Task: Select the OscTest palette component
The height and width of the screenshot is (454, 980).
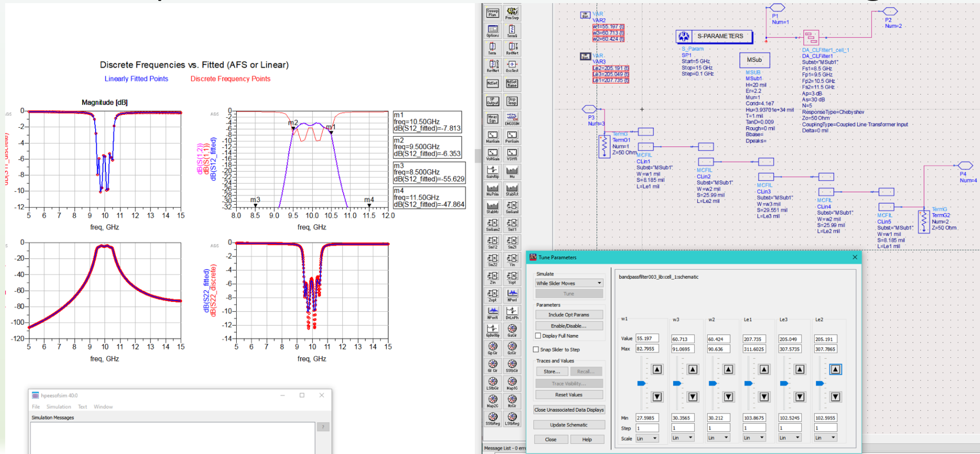Action: (512, 66)
